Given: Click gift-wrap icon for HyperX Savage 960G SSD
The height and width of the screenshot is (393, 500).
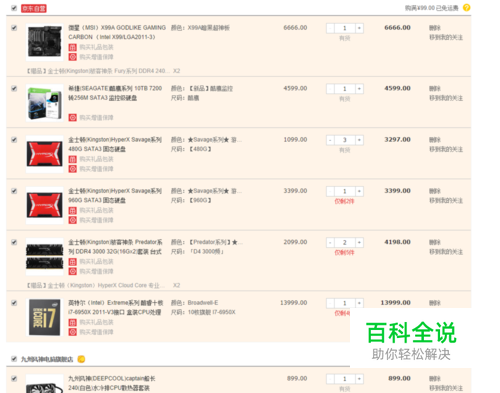Looking at the screenshot, I should 73,211.
